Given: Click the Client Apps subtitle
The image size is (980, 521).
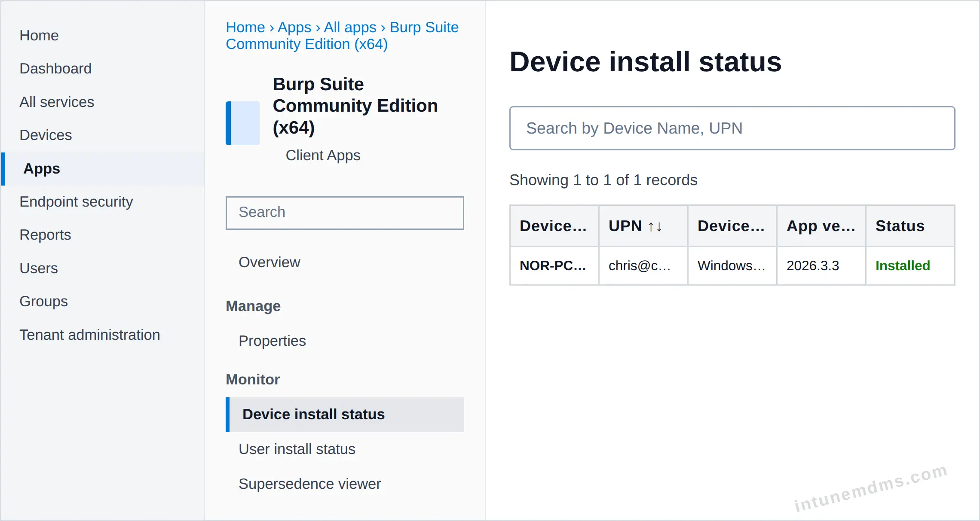Looking at the screenshot, I should click(x=323, y=155).
